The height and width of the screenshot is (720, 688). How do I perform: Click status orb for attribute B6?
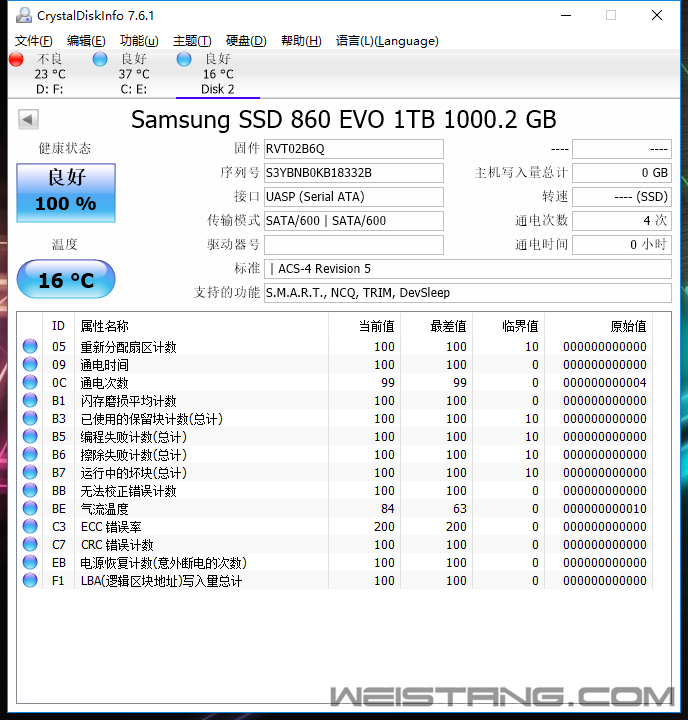pyautogui.click(x=30, y=454)
